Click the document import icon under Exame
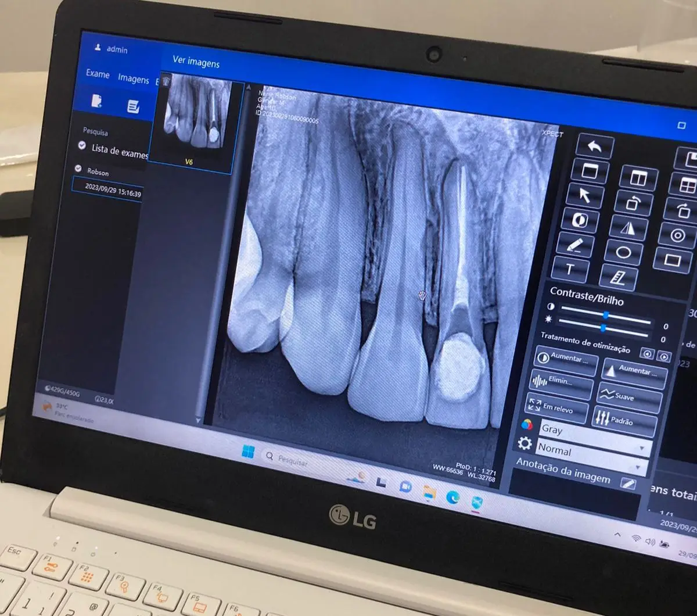Viewport: 697px width, 616px height. (97, 102)
